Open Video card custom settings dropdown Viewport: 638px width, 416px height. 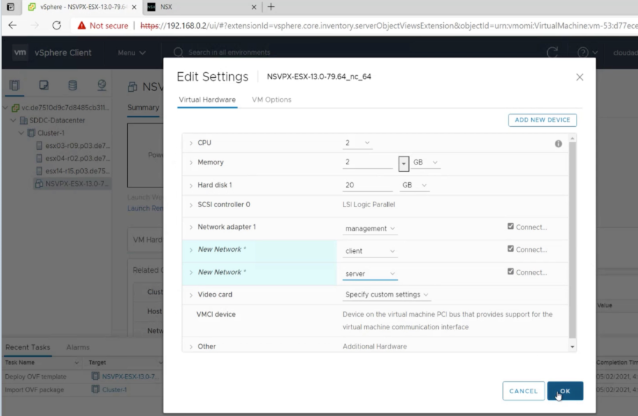pyautogui.click(x=387, y=295)
